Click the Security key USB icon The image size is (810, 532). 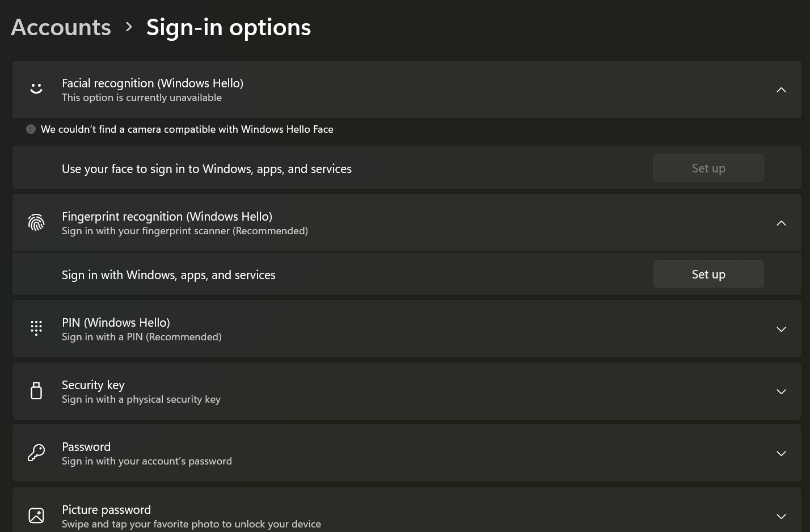(x=36, y=391)
